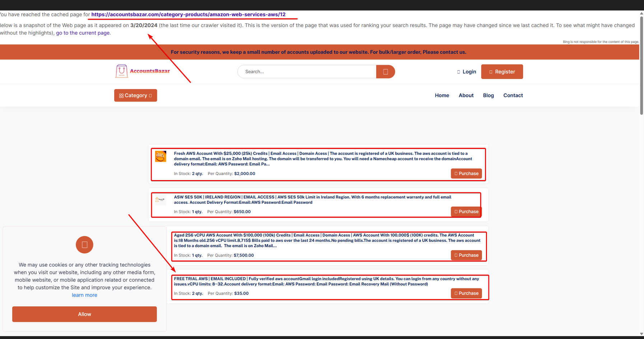Click "In Stock: 2 qty." on the FREE TRIAL row

(189, 293)
